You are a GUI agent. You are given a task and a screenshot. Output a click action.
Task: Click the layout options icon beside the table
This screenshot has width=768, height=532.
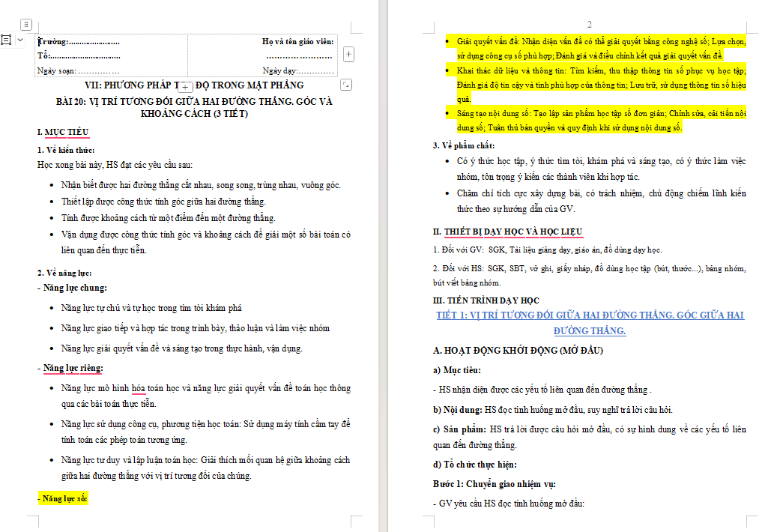pos(6,40)
